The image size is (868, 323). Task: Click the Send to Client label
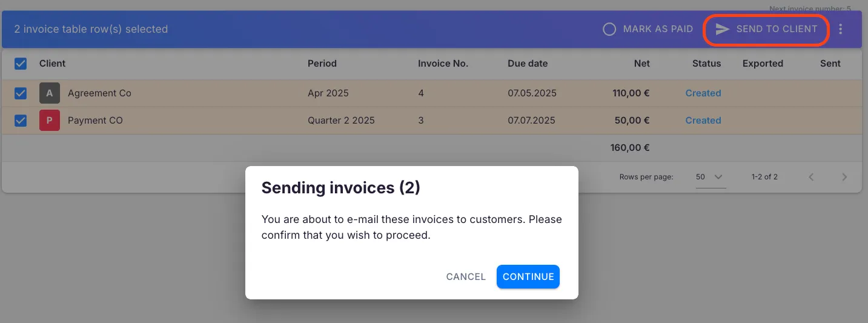(777, 29)
